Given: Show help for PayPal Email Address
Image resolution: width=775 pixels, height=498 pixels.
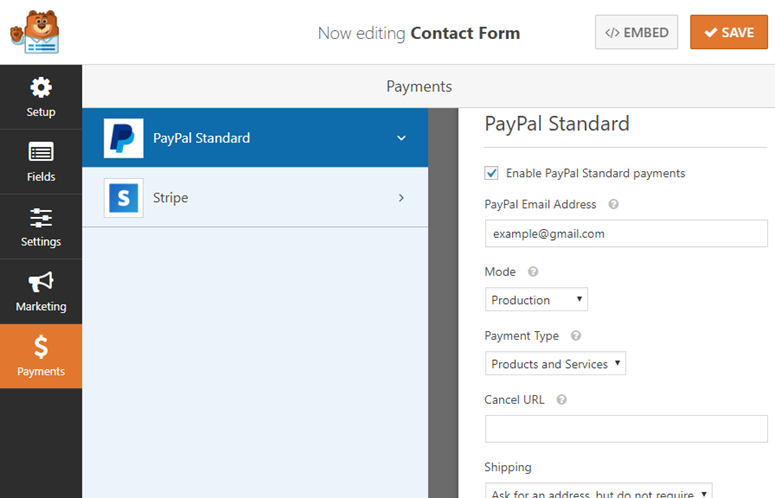Looking at the screenshot, I should coord(613,204).
